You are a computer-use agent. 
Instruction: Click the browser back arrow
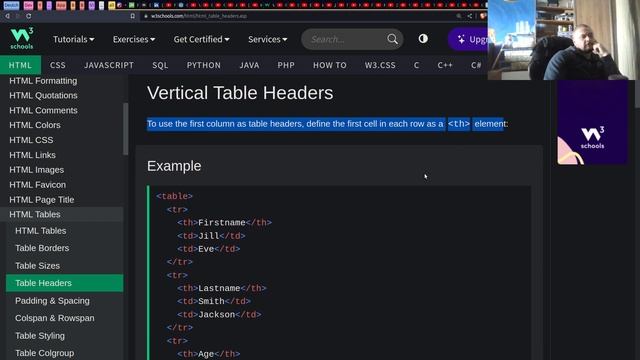tap(7, 16)
